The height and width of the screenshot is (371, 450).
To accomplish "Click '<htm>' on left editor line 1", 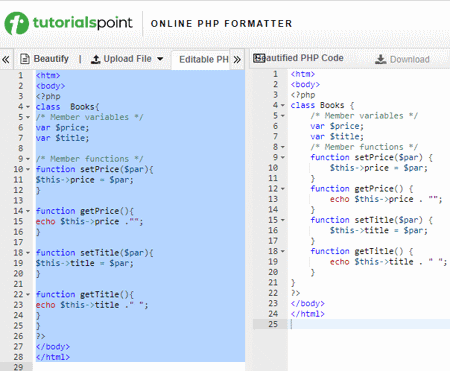I will tap(48, 76).
